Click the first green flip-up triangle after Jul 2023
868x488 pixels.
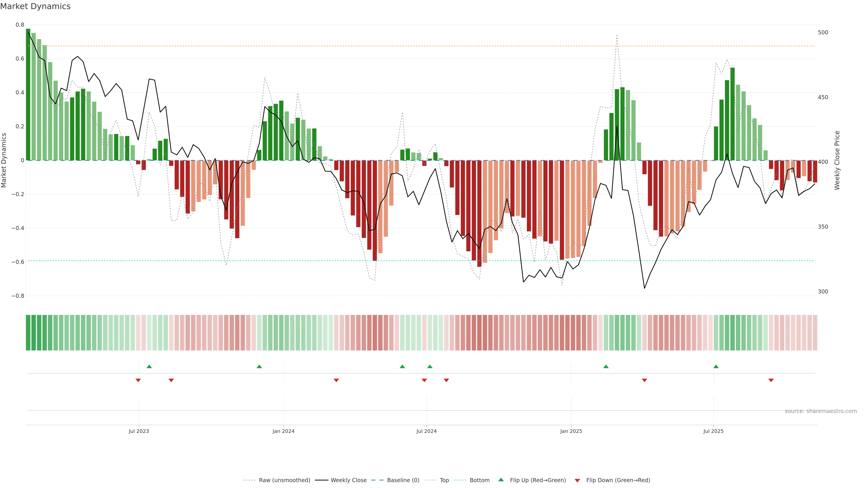click(149, 366)
